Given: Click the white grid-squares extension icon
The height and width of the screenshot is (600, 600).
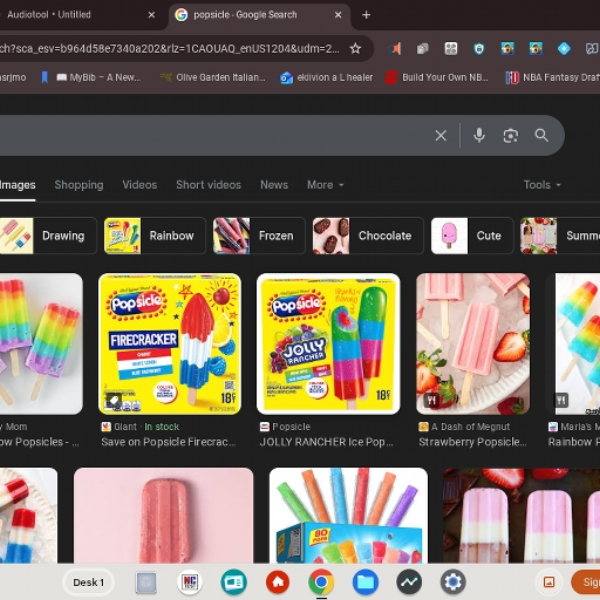Looking at the screenshot, I should [451, 49].
